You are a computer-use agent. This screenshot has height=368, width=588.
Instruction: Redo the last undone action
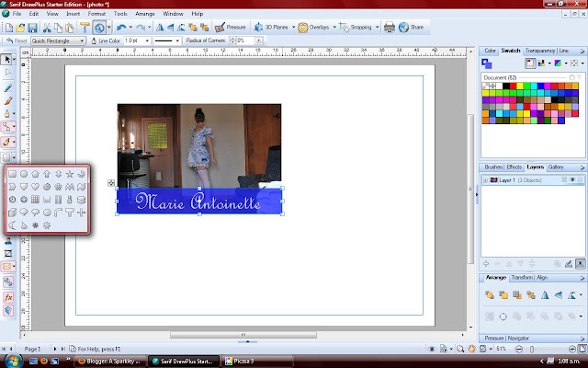(141, 28)
